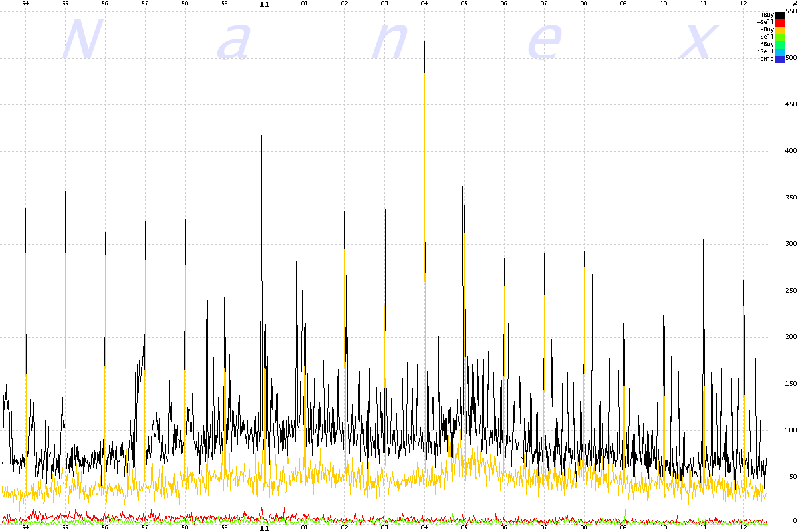Viewport: 798px width, 532px height.
Task: Click minute 56 on the bottom time axis
Action: (105, 528)
